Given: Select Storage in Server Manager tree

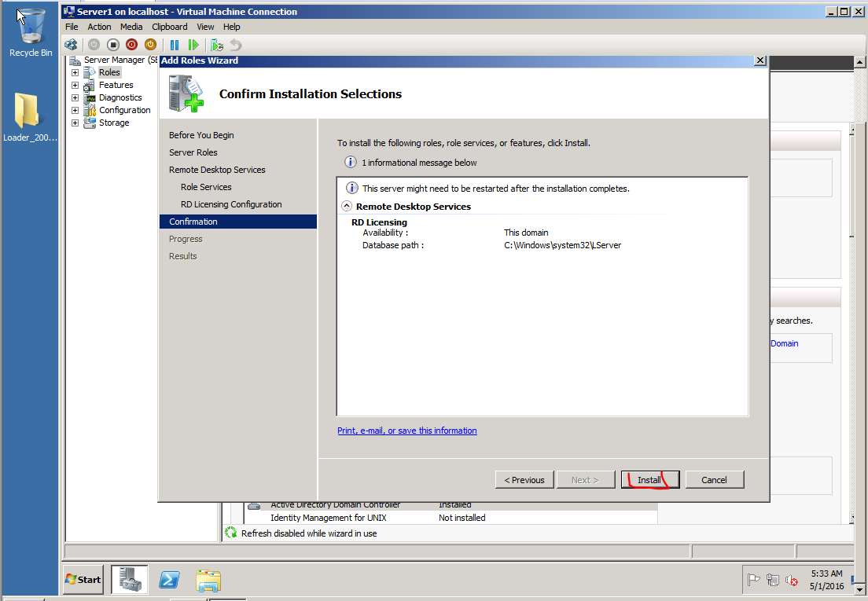Looking at the screenshot, I should pos(114,123).
